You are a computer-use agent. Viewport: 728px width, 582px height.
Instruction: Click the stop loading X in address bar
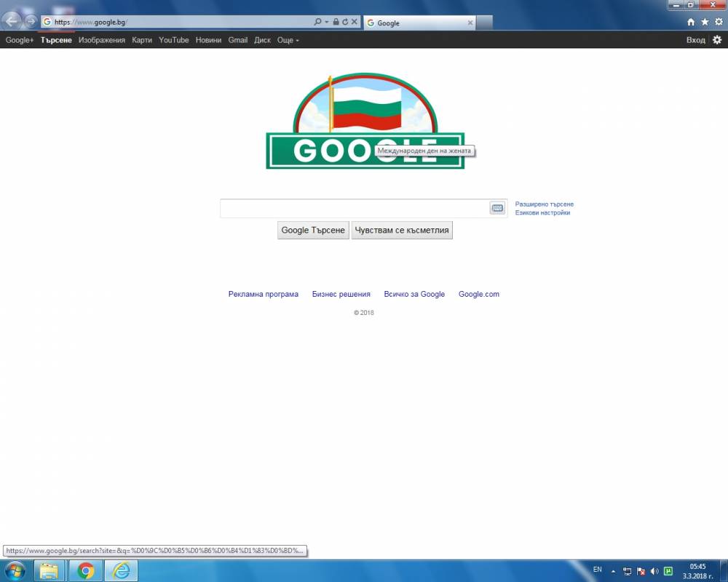(x=355, y=22)
